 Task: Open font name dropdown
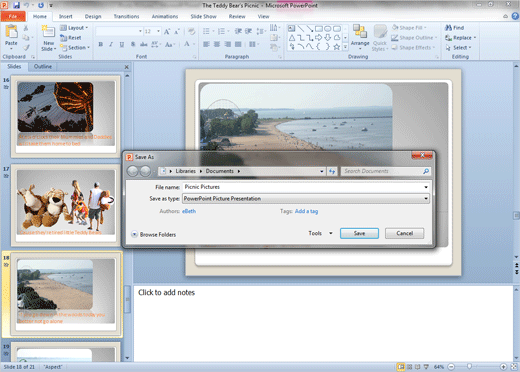click(140, 31)
